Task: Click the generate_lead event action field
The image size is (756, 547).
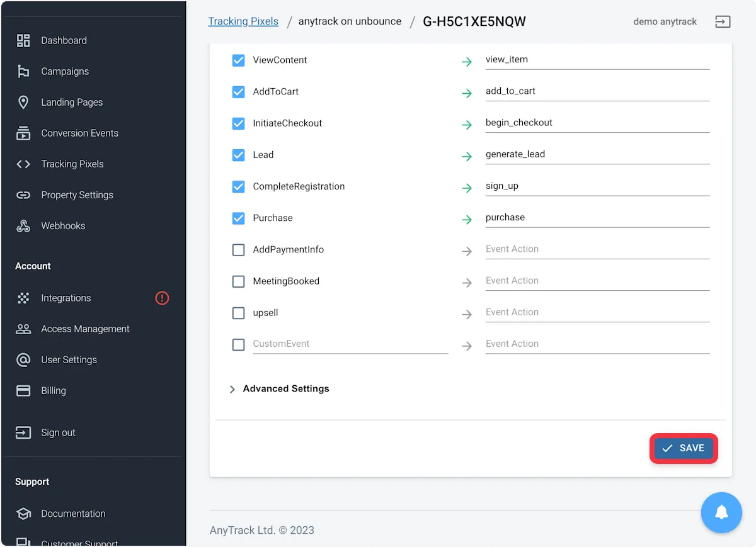Action: [x=597, y=154]
